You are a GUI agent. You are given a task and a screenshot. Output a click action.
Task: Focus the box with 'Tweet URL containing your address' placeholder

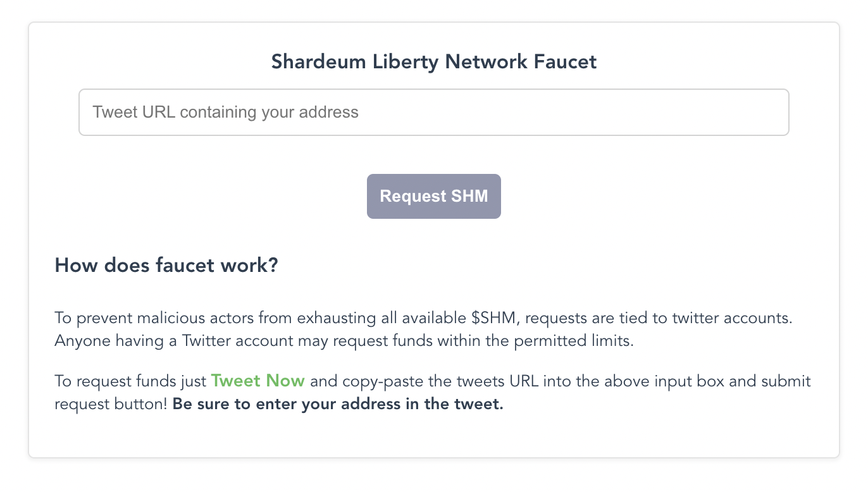[433, 113]
